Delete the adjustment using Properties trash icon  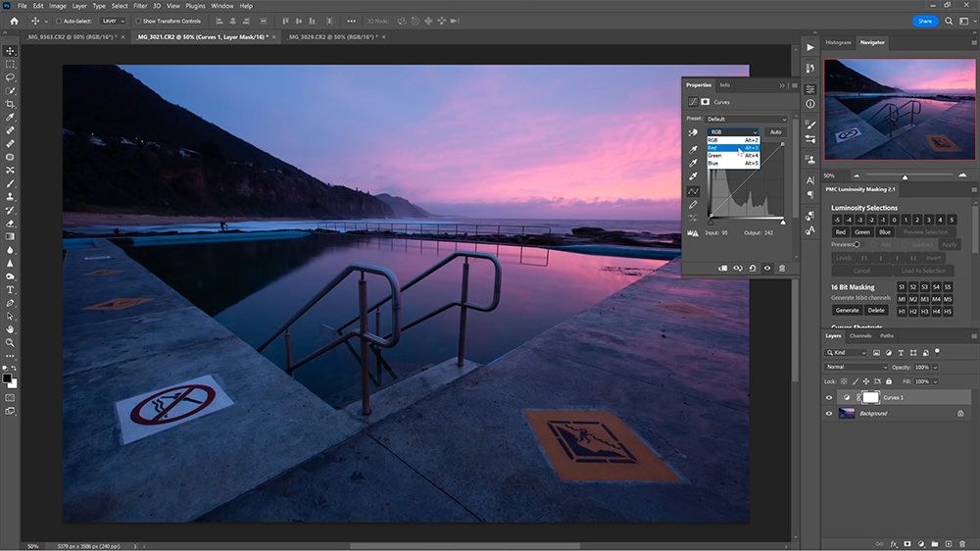[x=782, y=268]
